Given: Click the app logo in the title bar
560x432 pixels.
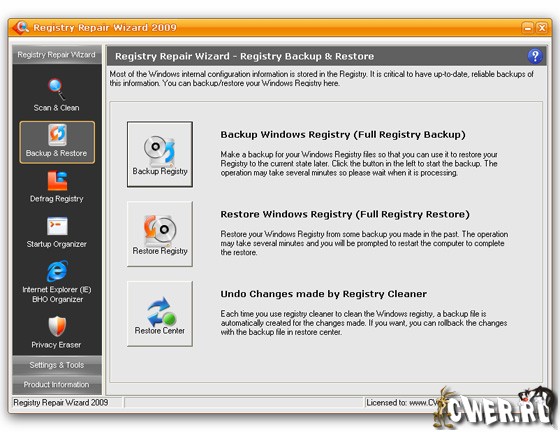Looking at the screenshot, I should click(x=20, y=27).
